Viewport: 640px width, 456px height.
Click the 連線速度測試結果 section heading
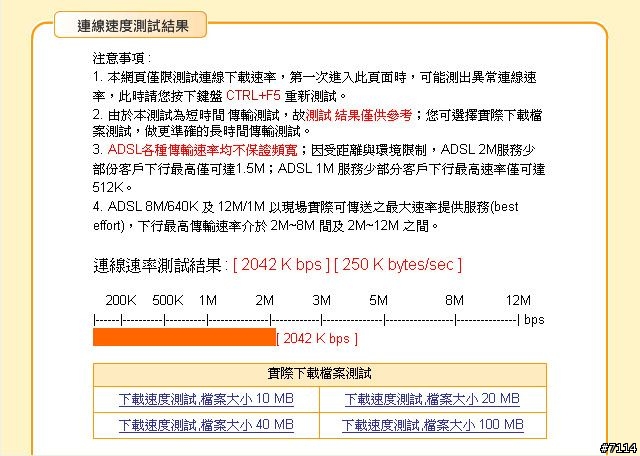pos(131,26)
